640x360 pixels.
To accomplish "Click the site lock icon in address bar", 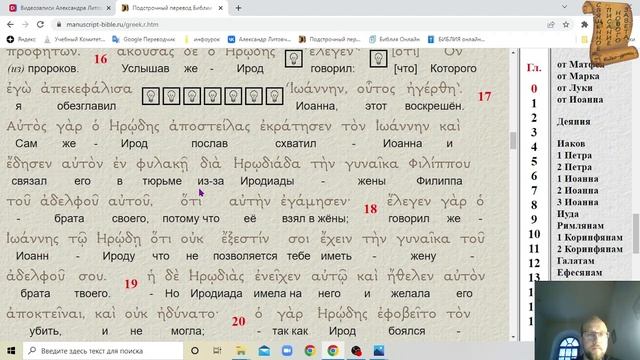I will point(59,24).
